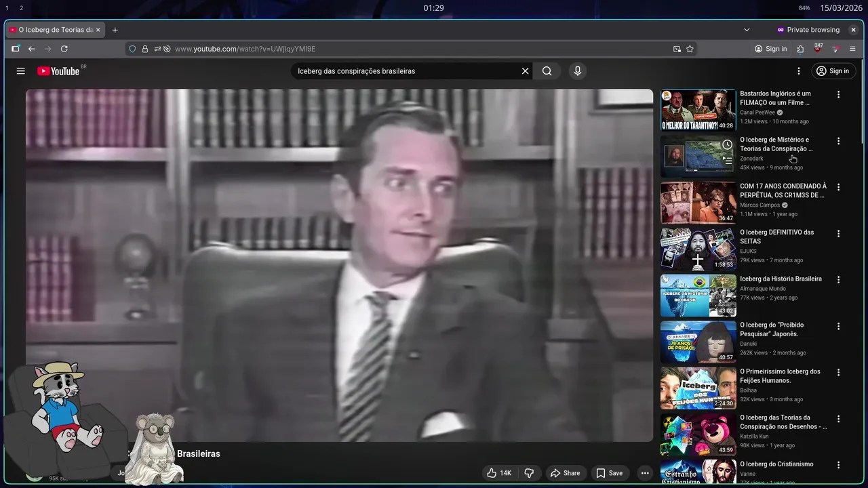This screenshot has height=488, width=868.
Task: Select the O Iceberg de Teorias tab
Action: point(55,30)
